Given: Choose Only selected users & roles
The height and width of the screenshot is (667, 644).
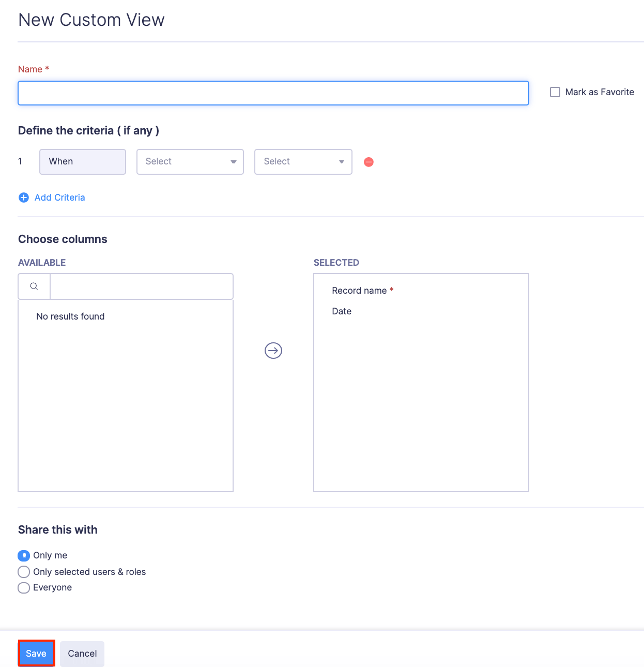Looking at the screenshot, I should click(24, 572).
